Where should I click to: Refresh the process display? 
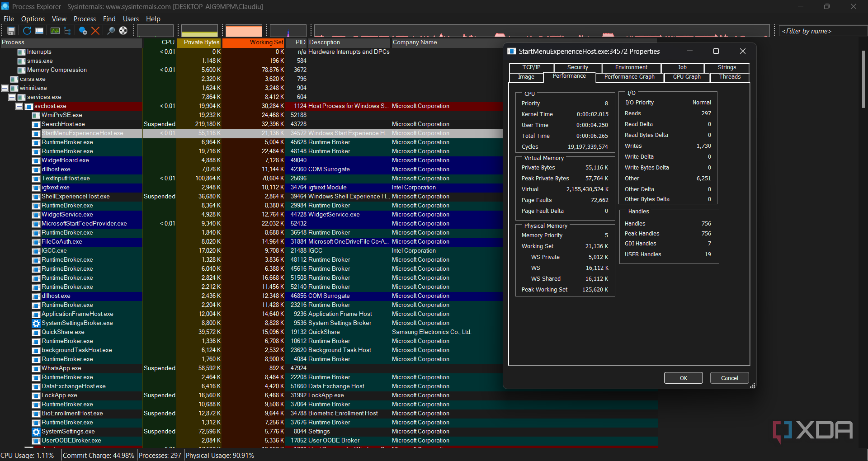pos(27,31)
